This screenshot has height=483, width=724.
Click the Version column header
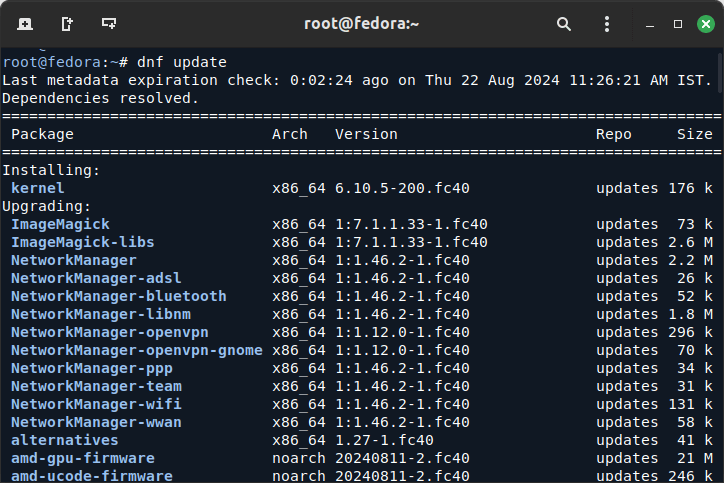pyautogui.click(x=366, y=134)
